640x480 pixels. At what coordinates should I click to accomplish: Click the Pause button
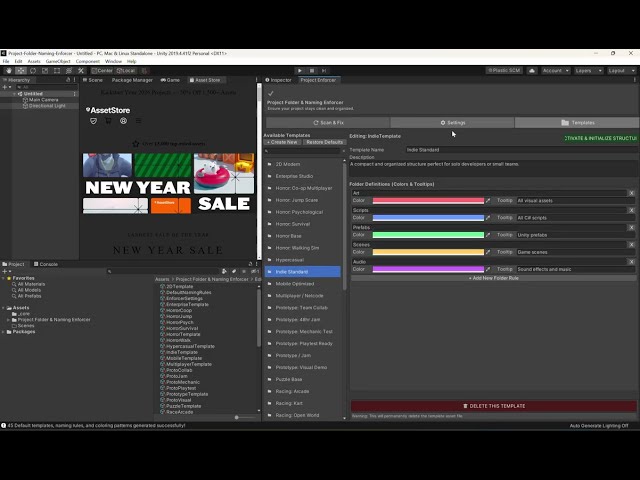(312, 71)
